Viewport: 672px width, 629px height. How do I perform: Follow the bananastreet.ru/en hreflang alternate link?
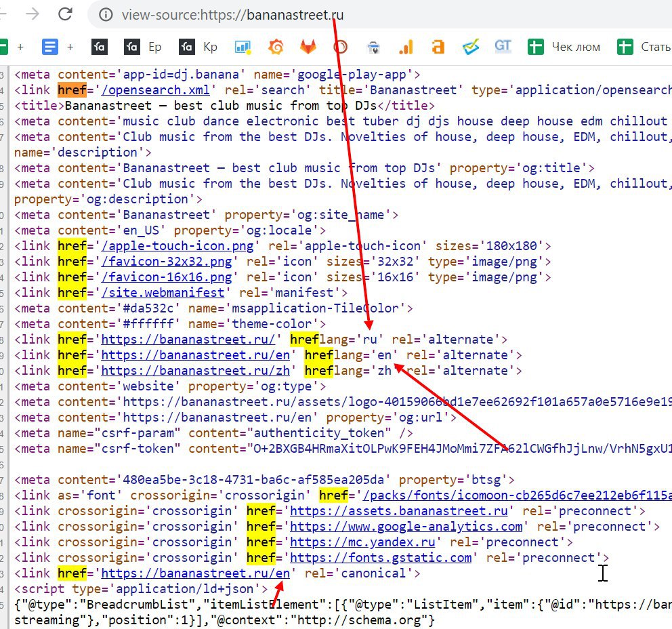195,355
